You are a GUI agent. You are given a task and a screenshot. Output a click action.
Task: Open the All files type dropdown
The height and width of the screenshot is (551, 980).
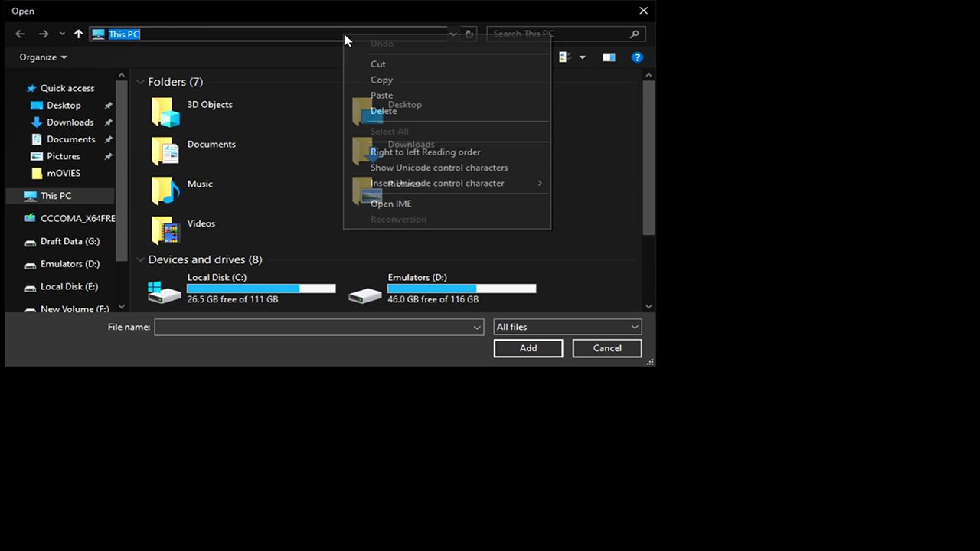pos(567,327)
